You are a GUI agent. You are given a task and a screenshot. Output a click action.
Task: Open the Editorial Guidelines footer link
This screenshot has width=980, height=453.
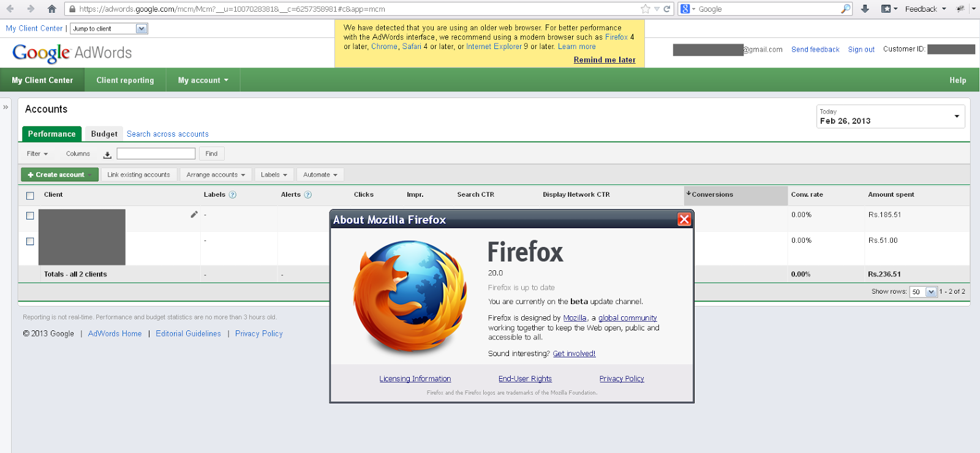(x=188, y=333)
